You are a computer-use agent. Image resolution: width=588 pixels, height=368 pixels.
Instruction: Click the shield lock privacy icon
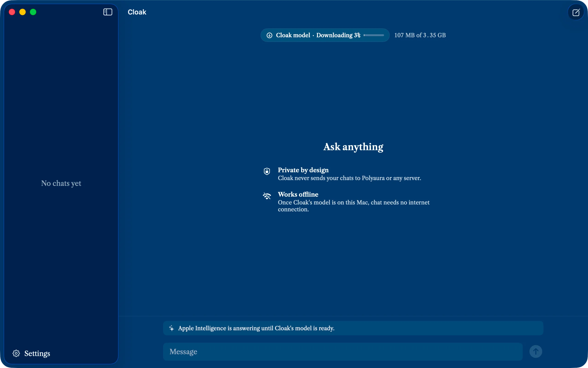tap(267, 171)
